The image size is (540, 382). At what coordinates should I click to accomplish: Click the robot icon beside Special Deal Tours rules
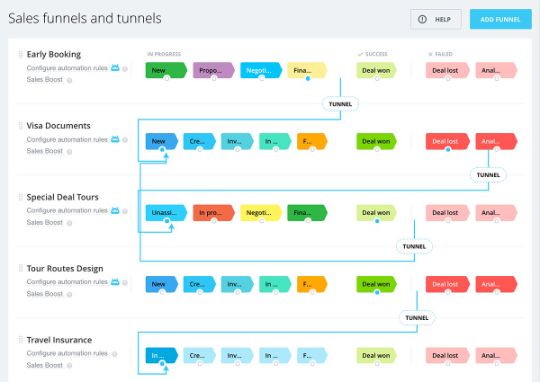point(115,210)
